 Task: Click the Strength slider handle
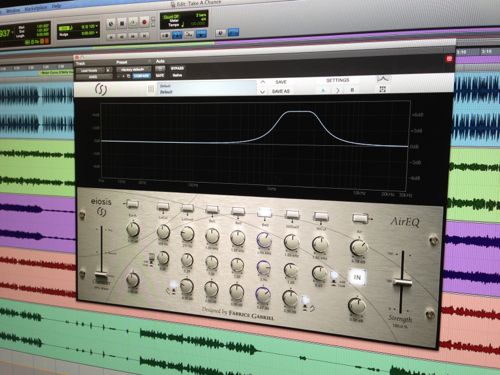[x=402, y=282]
